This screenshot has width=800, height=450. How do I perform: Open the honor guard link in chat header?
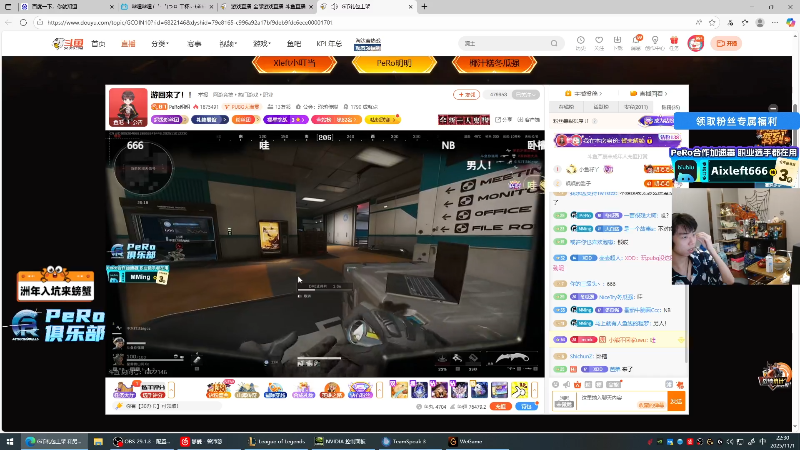click(648, 93)
